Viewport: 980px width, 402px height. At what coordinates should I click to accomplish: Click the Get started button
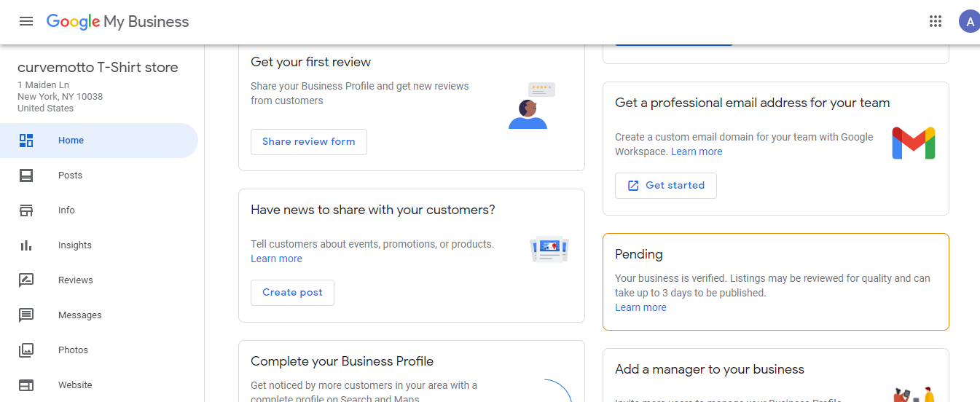(x=666, y=186)
